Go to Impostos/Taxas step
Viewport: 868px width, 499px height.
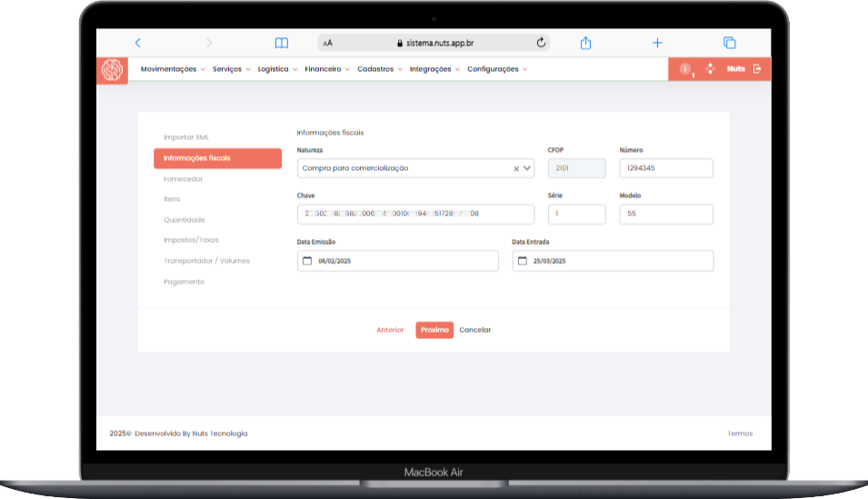click(191, 240)
